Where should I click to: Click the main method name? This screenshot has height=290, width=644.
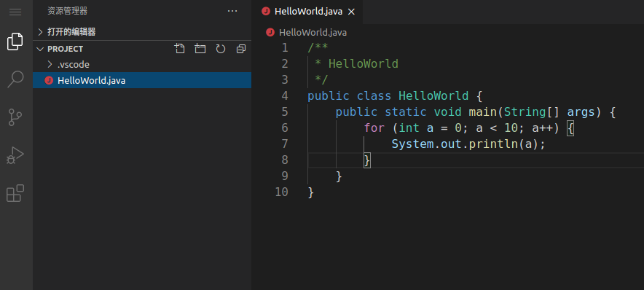click(482, 111)
